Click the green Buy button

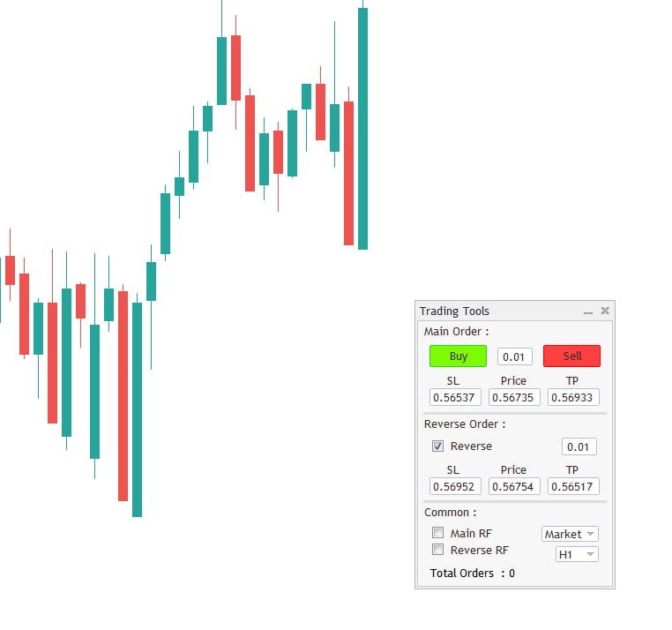coord(458,356)
